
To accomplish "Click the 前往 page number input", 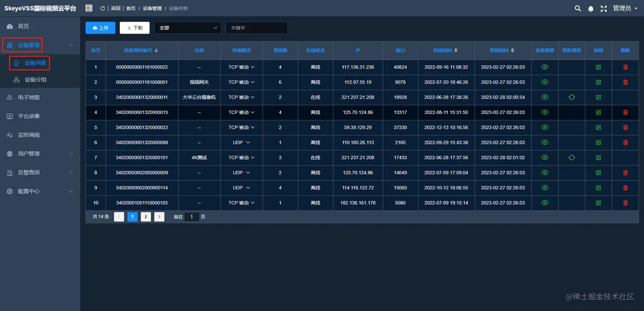I will coord(192,217).
